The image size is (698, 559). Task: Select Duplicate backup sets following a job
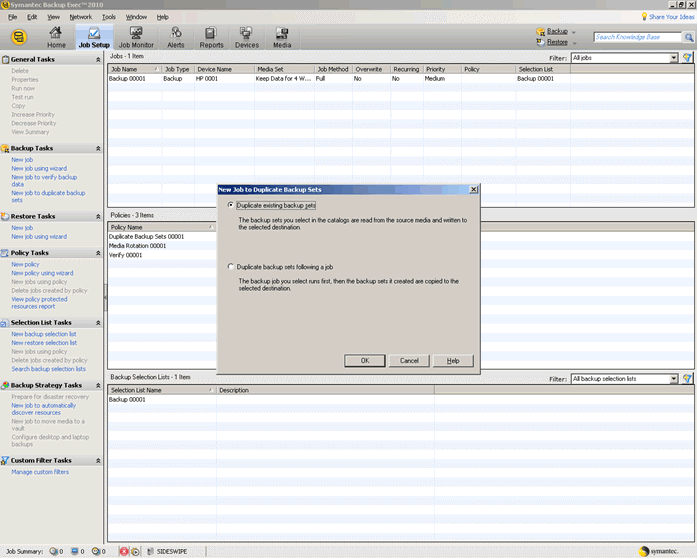coord(231,267)
